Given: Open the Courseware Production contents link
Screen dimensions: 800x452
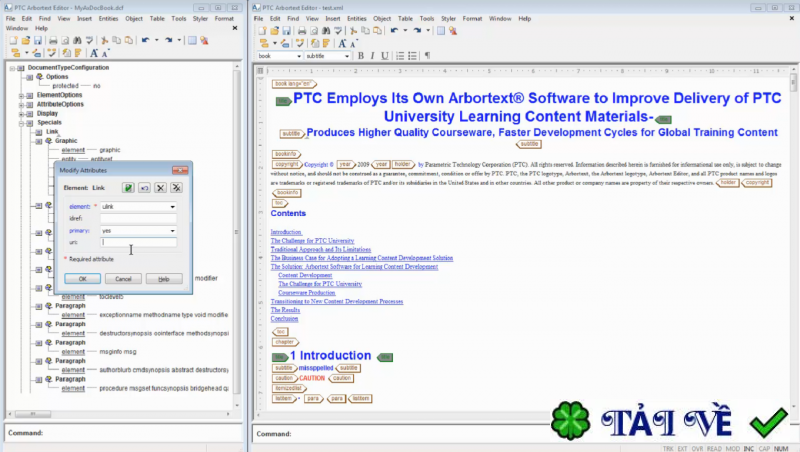Looking at the screenshot, I should [x=307, y=293].
